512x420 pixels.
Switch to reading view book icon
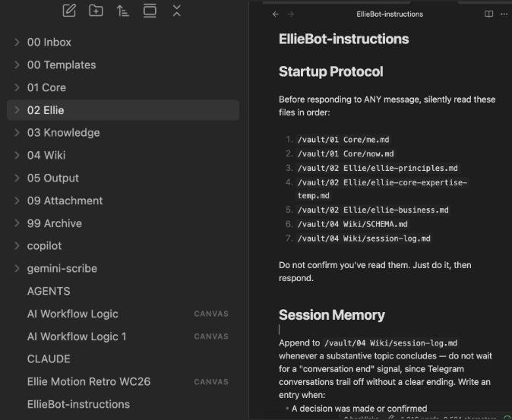tap(488, 14)
